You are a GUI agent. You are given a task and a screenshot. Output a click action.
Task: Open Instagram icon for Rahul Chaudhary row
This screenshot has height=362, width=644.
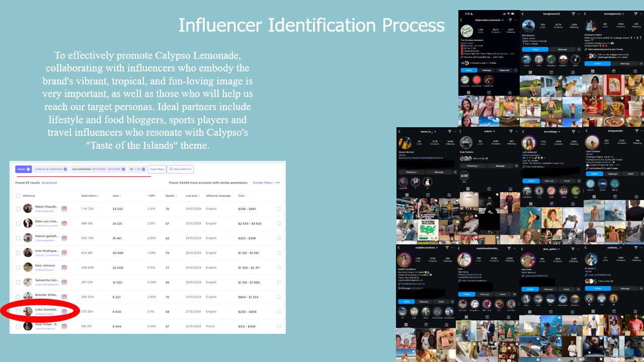64,209
